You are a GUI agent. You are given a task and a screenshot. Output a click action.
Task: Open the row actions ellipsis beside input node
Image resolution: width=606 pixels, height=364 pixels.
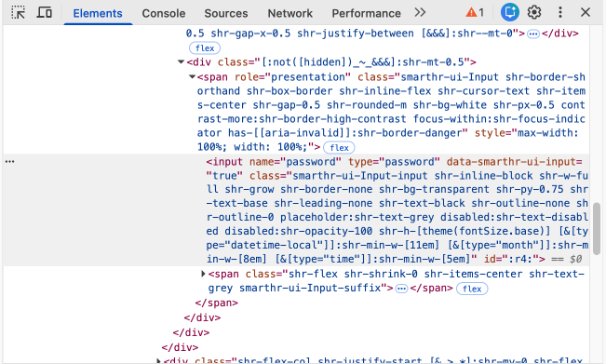tap(9, 162)
